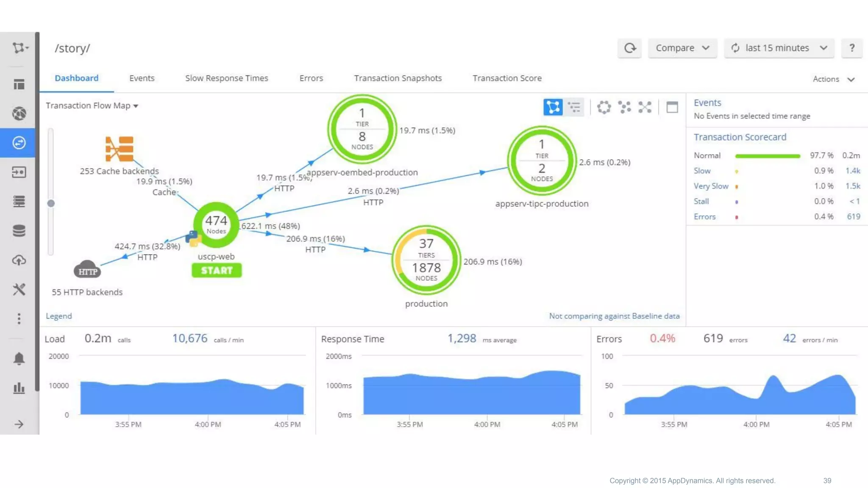Switch to the Events tab
This screenshot has height=488, width=868.
[142, 78]
